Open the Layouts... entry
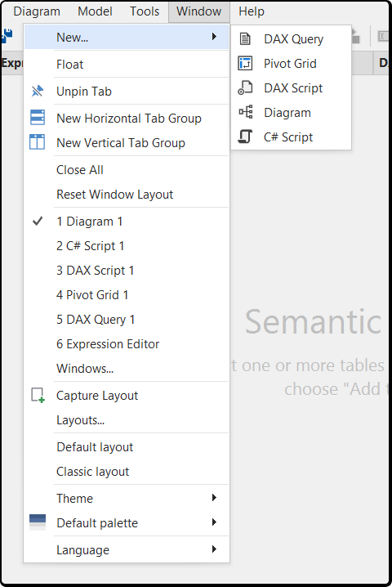 click(127, 420)
